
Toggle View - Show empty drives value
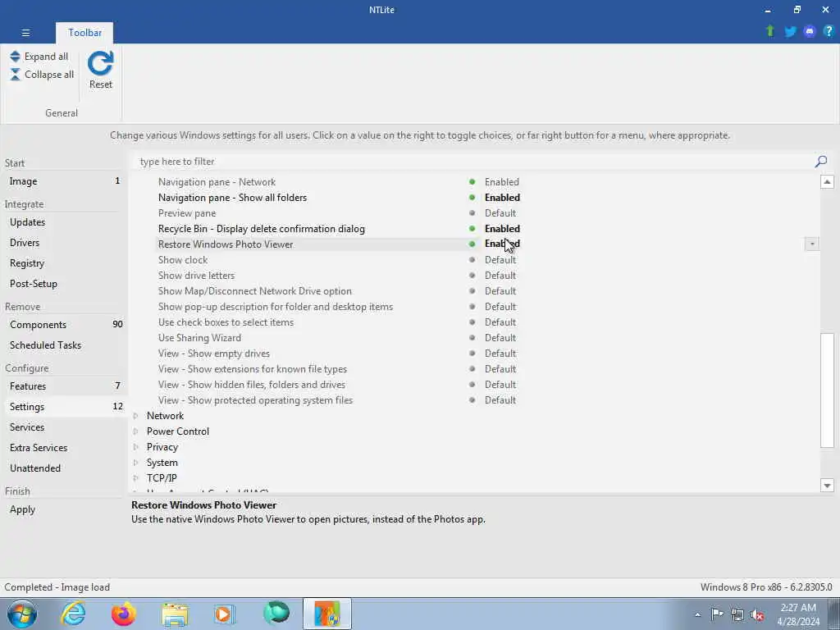tap(500, 354)
